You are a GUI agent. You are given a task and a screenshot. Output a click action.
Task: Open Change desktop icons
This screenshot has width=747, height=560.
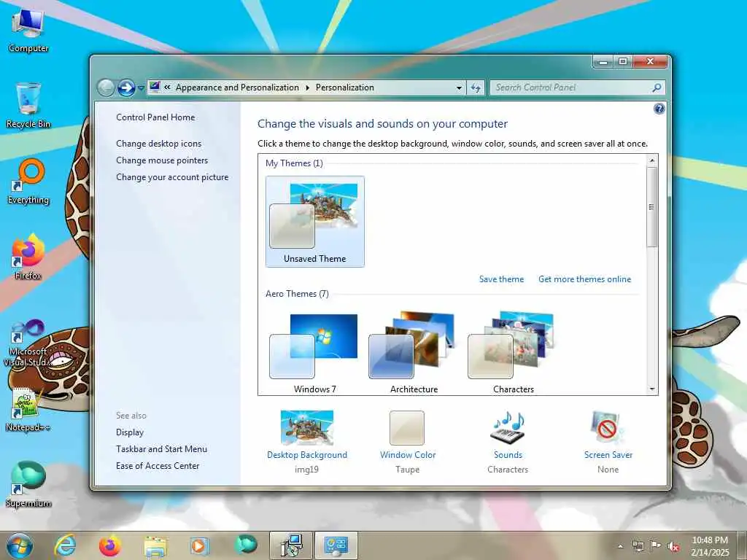(x=158, y=144)
